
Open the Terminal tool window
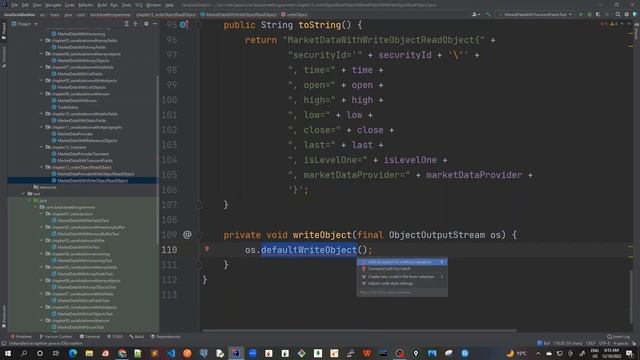pos(90,337)
